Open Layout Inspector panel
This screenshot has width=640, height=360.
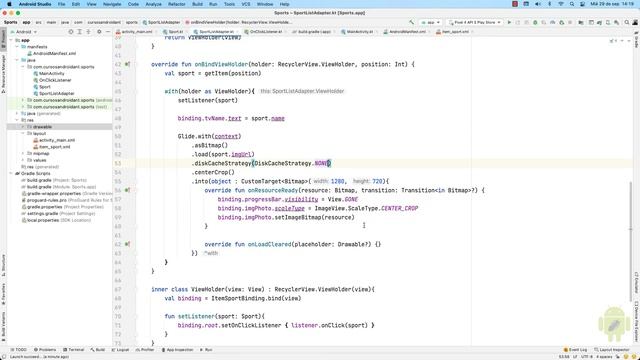pyautogui.click(x=611, y=350)
